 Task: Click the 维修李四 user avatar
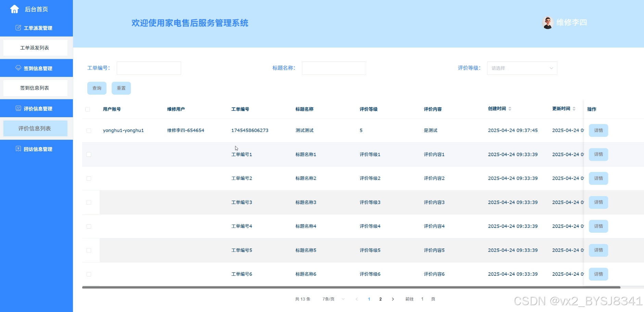(x=548, y=23)
